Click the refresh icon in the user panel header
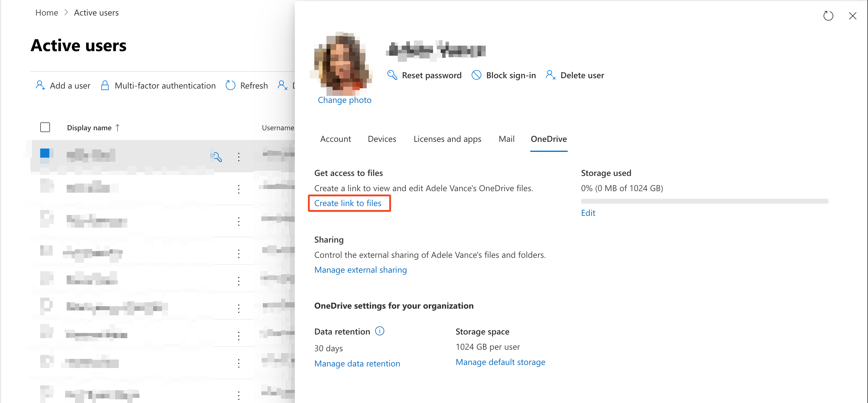The height and width of the screenshot is (403, 868). coord(828,16)
